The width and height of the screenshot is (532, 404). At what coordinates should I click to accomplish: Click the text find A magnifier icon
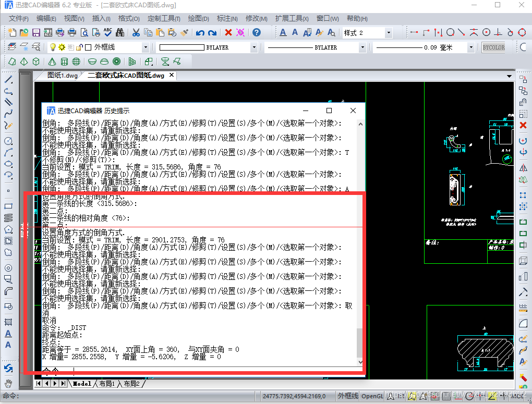(x=331, y=32)
